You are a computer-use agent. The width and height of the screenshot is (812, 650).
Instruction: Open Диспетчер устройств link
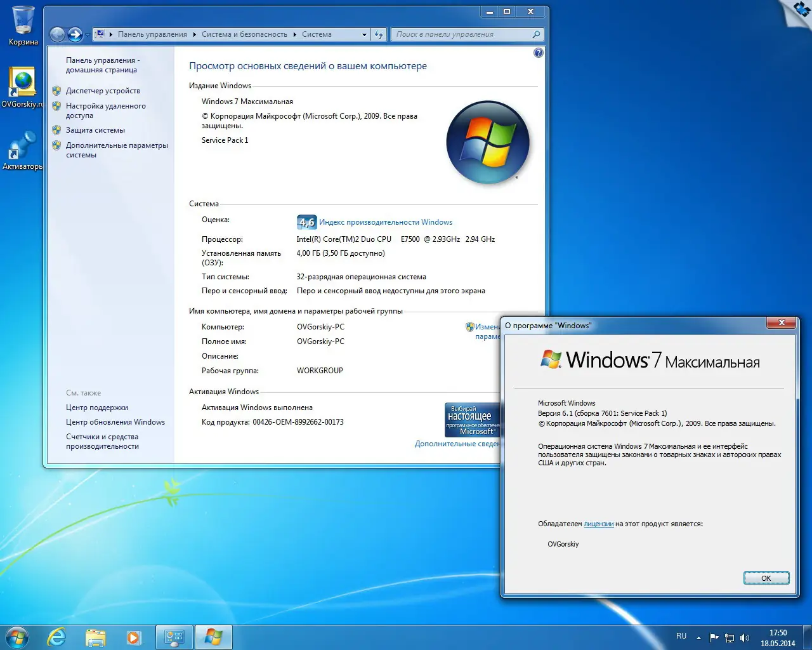coord(103,91)
